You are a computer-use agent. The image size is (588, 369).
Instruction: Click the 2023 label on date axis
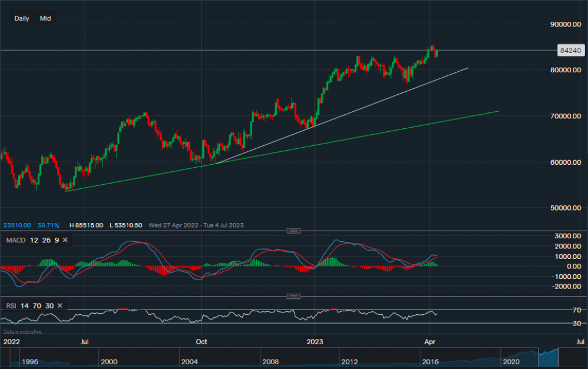coord(315,341)
